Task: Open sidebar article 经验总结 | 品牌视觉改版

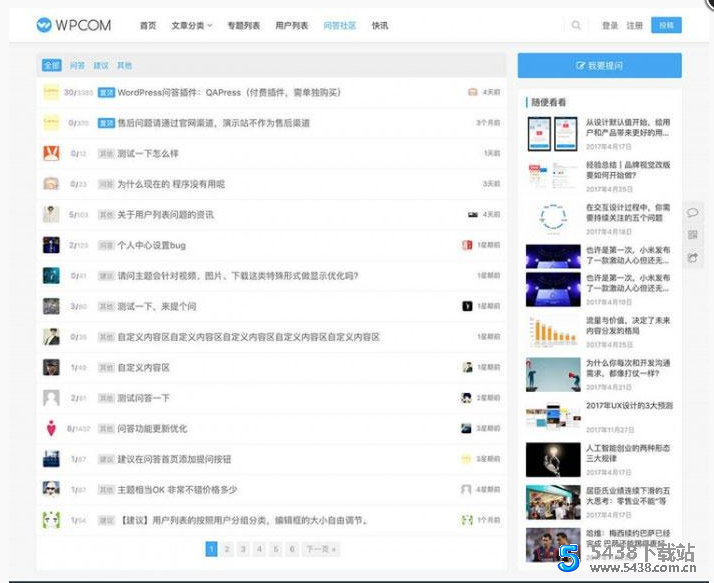Action: pos(628,170)
